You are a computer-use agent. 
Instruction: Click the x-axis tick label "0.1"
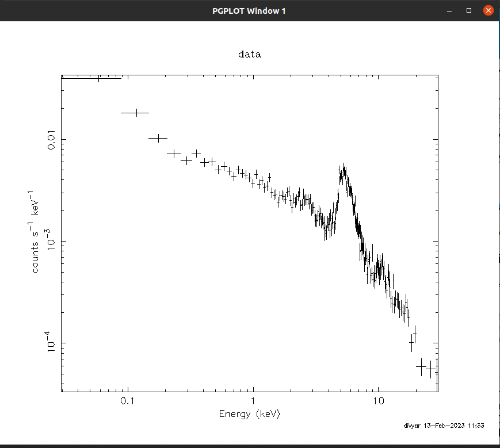pos(127,401)
